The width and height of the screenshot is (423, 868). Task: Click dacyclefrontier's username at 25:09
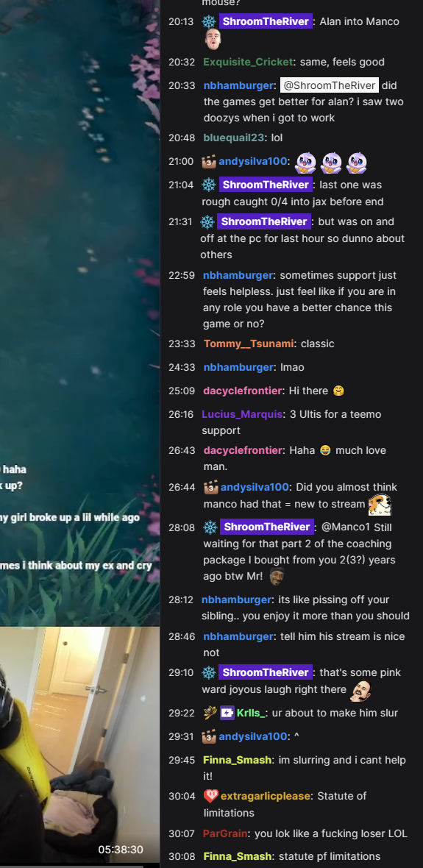pos(244,391)
